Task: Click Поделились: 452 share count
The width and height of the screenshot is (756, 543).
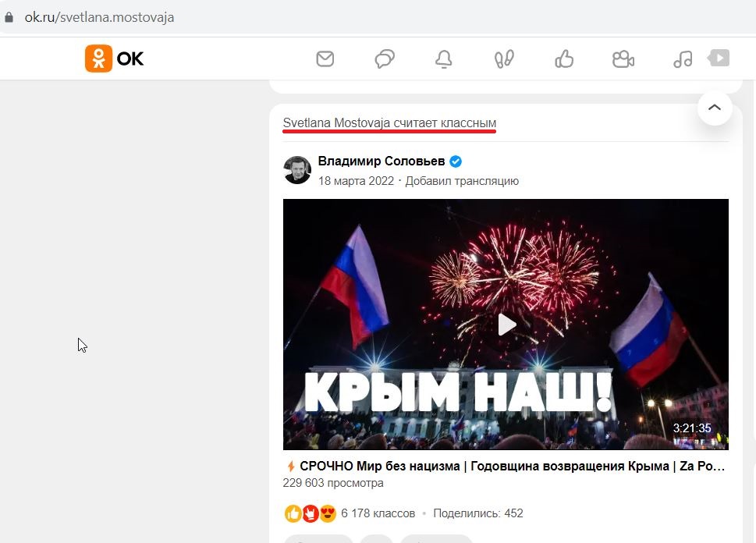Action: tap(477, 513)
